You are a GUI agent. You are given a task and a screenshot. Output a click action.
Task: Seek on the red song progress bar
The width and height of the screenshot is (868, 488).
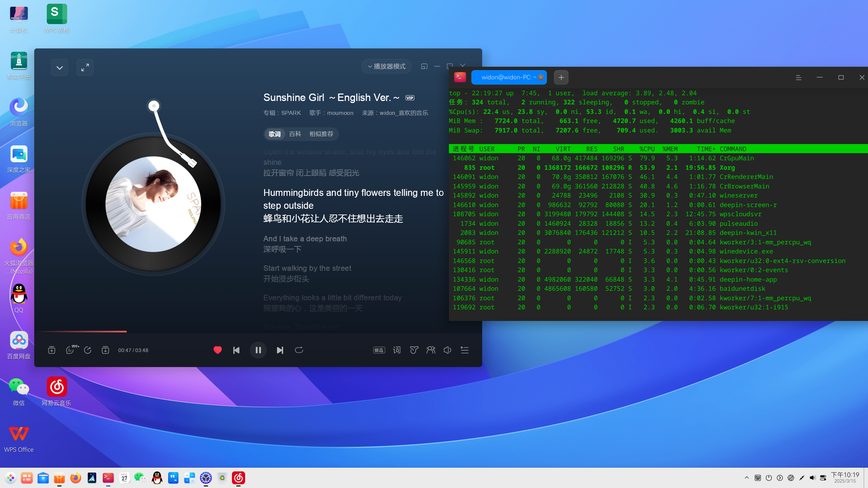(81, 331)
